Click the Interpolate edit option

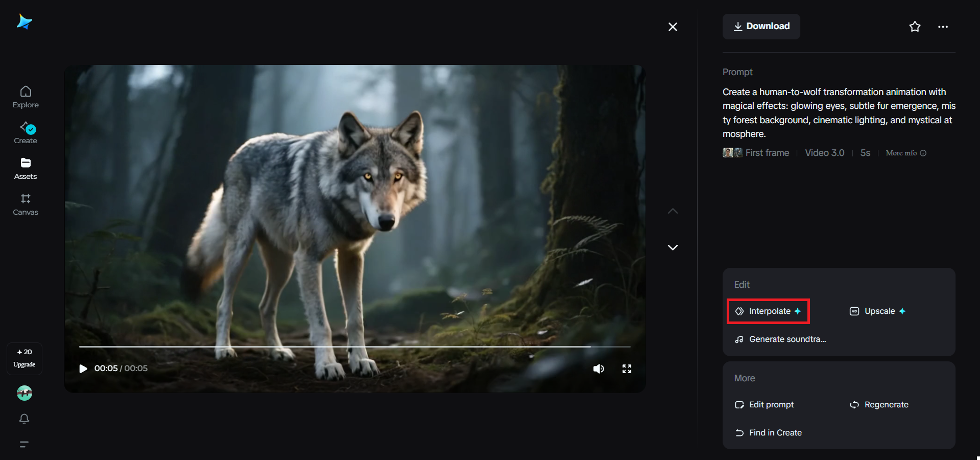[x=768, y=311]
